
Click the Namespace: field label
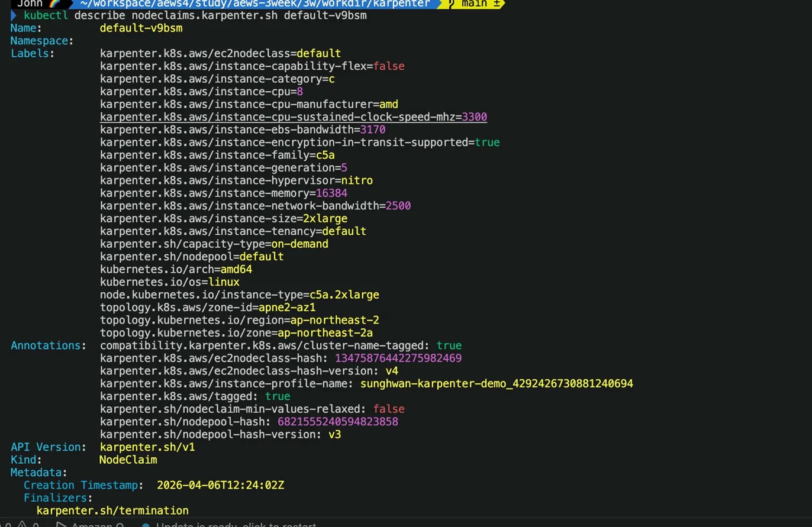click(42, 41)
